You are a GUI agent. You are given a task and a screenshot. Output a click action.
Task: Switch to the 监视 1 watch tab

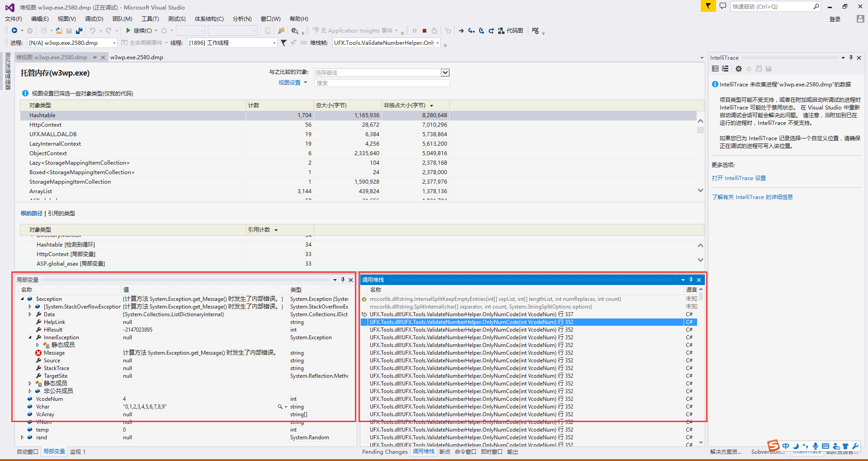pos(77,451)
